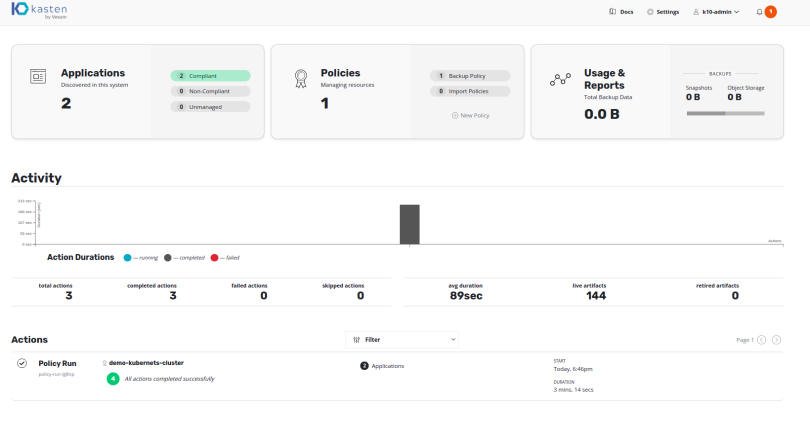810x439 pixels.
Task: Expand the k10-admin user dropdown
Action: pyautogui.click(x=716, y=12)
